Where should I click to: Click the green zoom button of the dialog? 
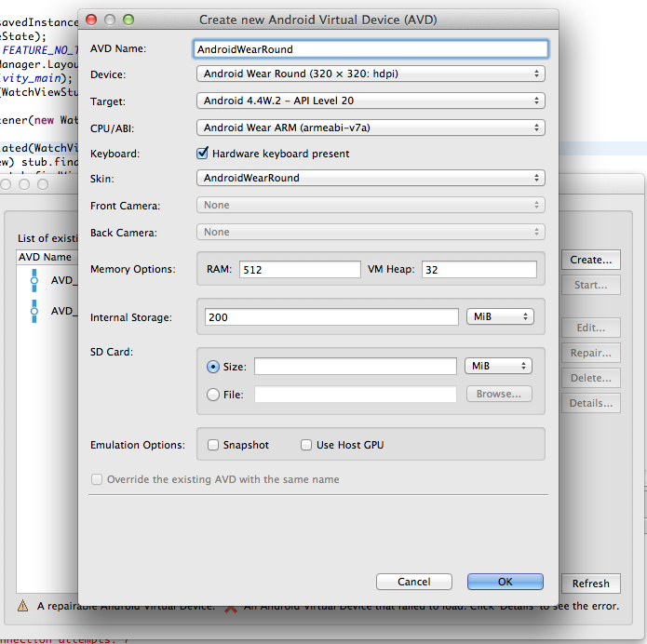[x=128, y=20]
